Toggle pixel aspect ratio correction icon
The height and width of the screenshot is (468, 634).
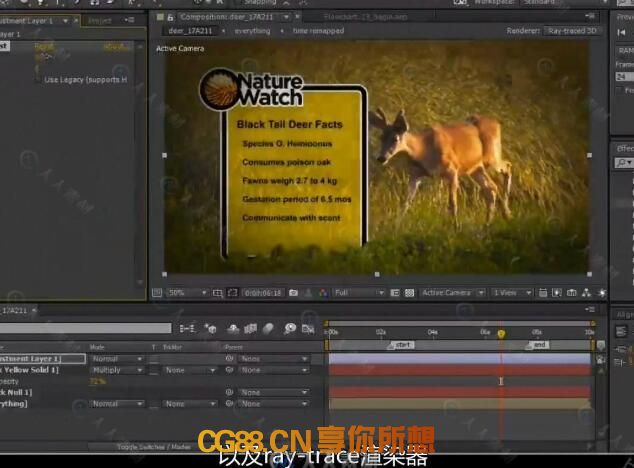tap(543, 292)
